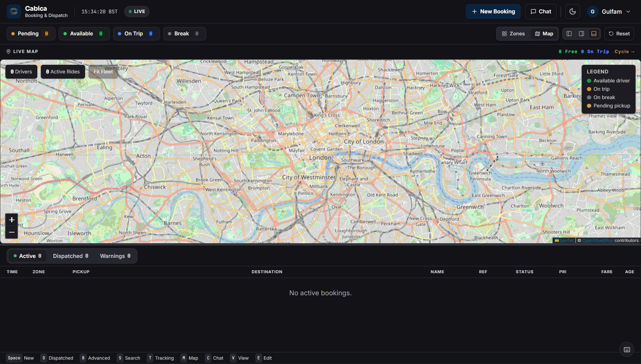Sort by NAME column header
The image size is (641, 364).
[437, 272]
